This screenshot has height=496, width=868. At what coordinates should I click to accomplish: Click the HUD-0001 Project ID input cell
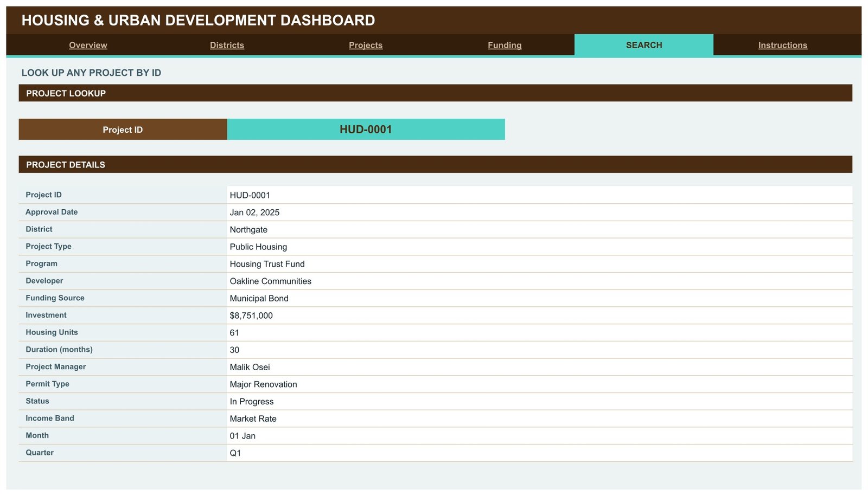click(x=366, y=130)
